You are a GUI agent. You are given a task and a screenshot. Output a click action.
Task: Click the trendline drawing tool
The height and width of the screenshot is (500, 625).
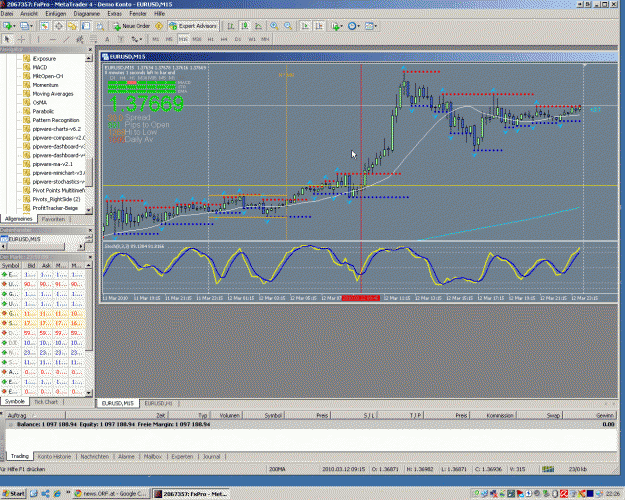click(66, 39)
